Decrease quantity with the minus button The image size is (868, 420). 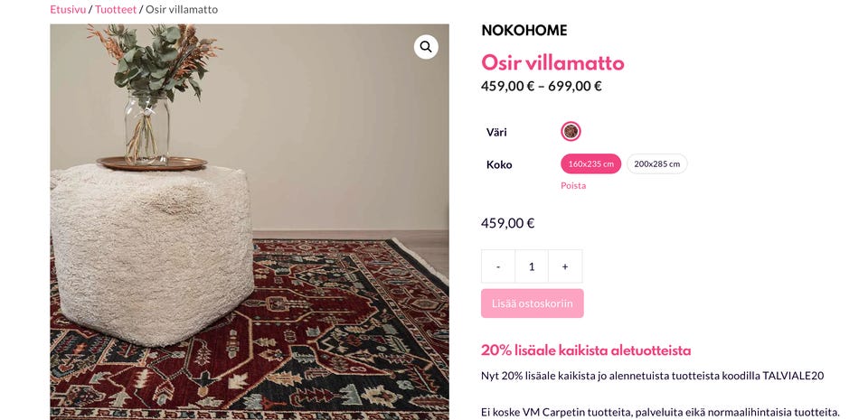click(498, 266)
